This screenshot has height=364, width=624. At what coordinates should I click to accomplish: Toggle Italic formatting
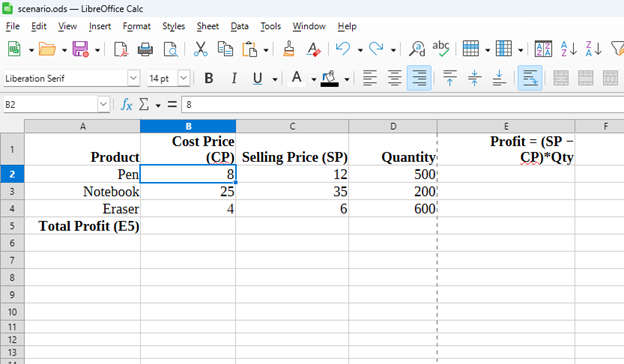tap(234, 78)
